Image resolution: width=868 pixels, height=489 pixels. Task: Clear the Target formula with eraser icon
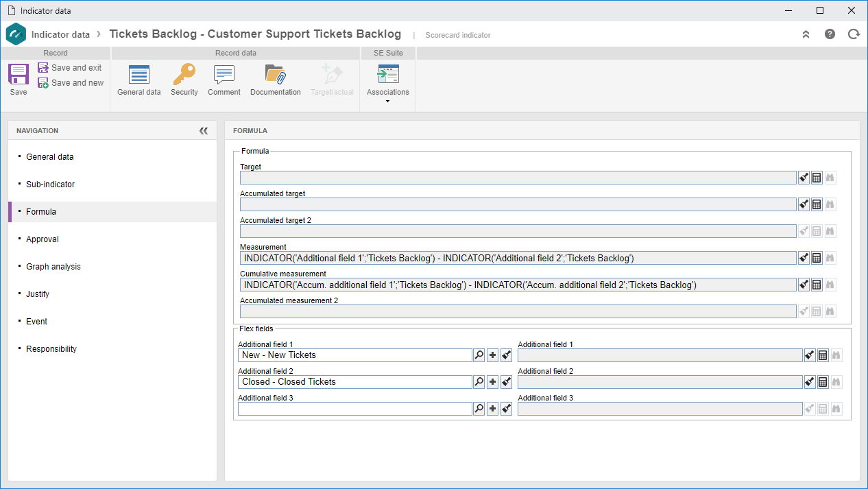(x=804, y=178)
